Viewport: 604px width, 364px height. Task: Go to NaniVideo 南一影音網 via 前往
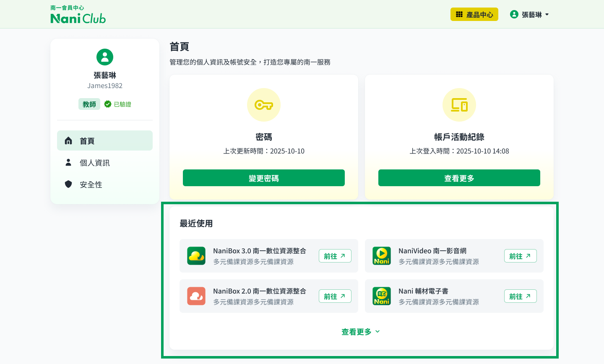coord(521,256)
